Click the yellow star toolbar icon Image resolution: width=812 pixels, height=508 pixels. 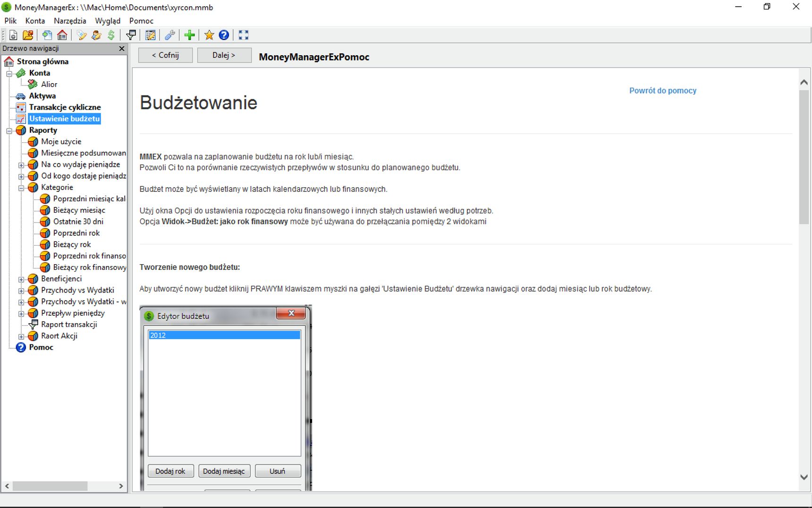tap(209, 35)
